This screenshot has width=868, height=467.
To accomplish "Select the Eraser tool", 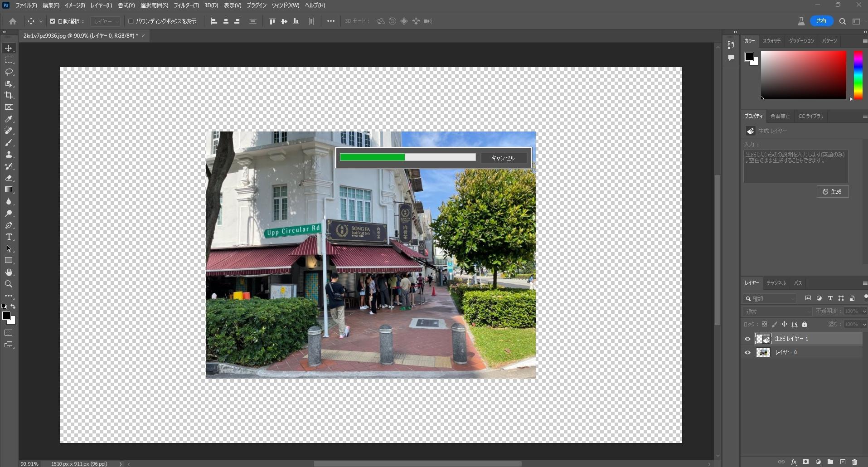I will [9, 178].
